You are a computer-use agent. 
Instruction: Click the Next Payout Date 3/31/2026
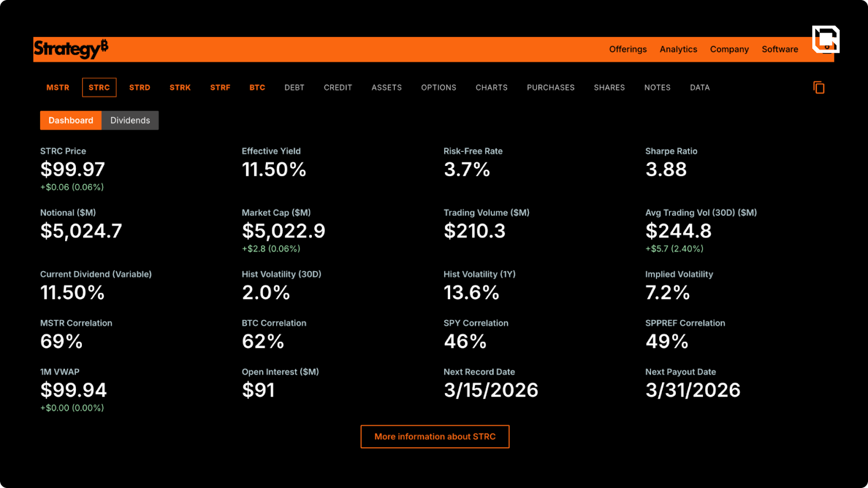pos(693,390)
